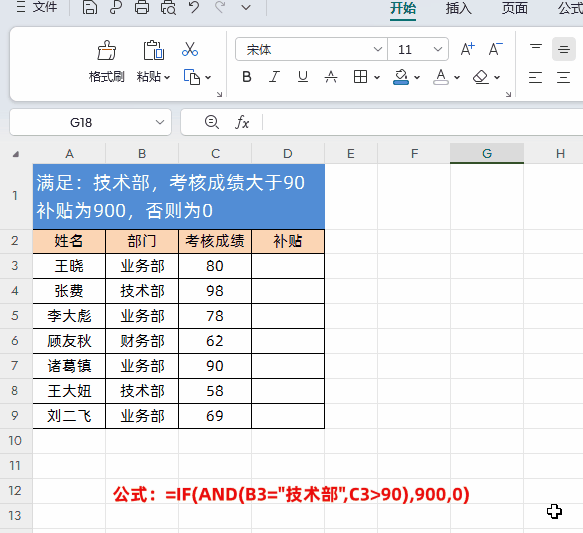Click the Borders icon
Image resolution: width=583 pixels, height=533 pixels.
coord(360,77)
